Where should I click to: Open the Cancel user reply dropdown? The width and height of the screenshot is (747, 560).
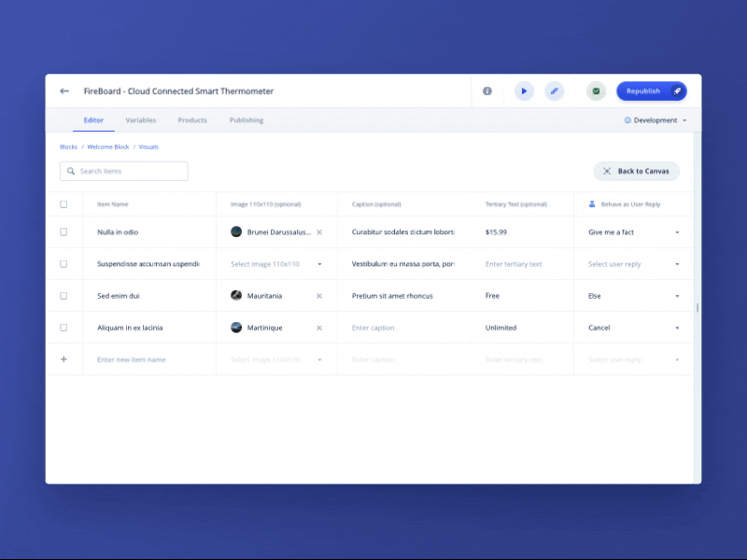click(634, 328)
